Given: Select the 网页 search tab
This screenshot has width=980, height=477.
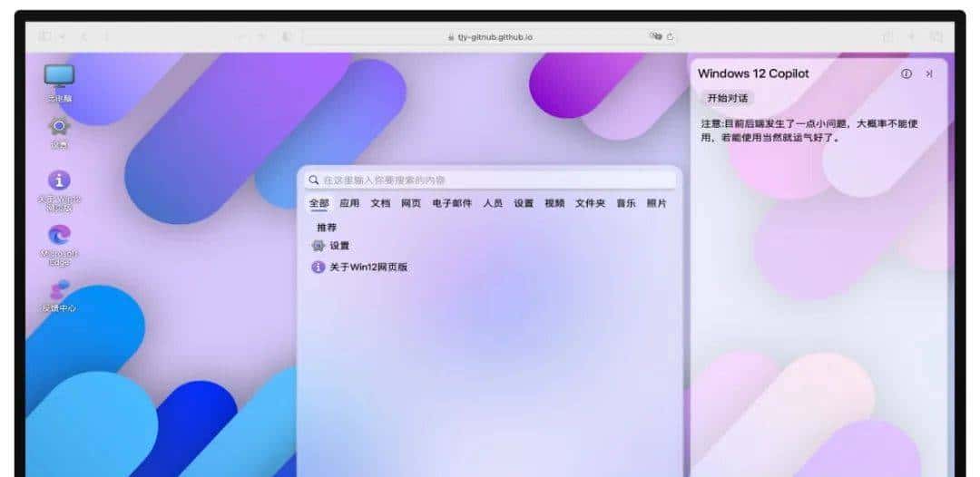Looking at the screenshot, I should (x=411, y=203).
